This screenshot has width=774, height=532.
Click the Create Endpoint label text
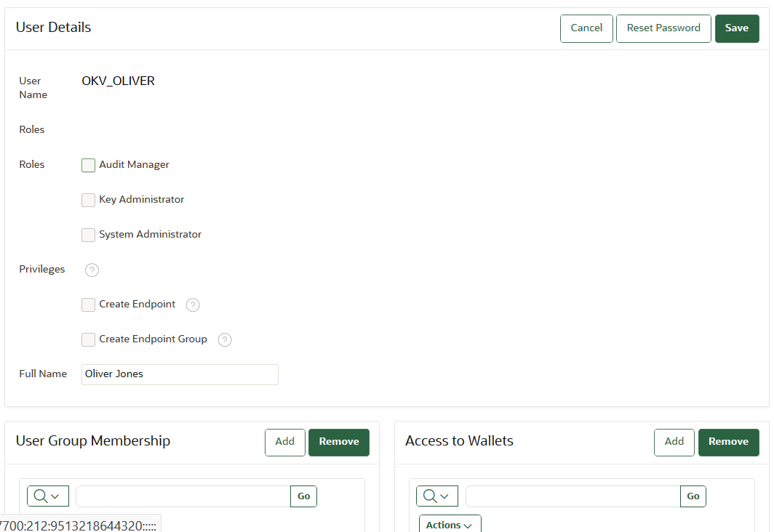[137, 305]
